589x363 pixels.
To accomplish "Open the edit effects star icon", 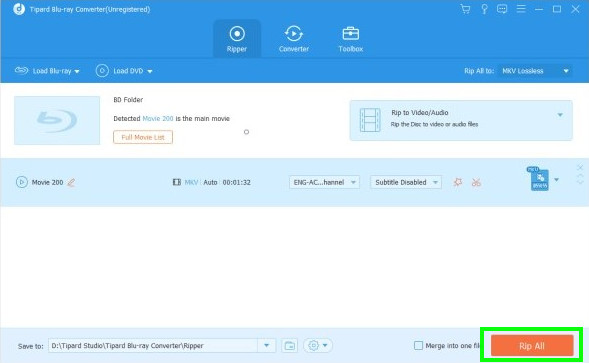I will click(x=458, y=183).
